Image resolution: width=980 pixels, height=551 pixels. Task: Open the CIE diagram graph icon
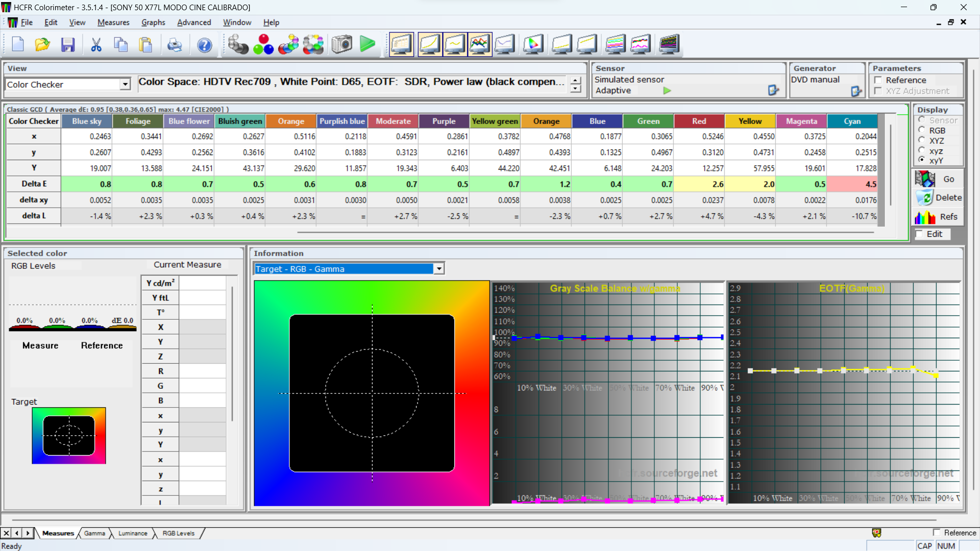[533, 44]
